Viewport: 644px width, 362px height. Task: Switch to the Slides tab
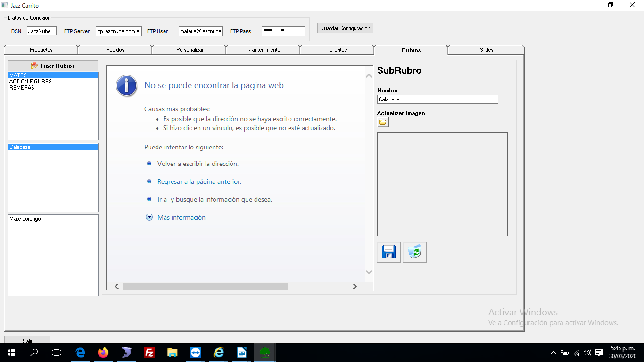(x=487, y=50)
